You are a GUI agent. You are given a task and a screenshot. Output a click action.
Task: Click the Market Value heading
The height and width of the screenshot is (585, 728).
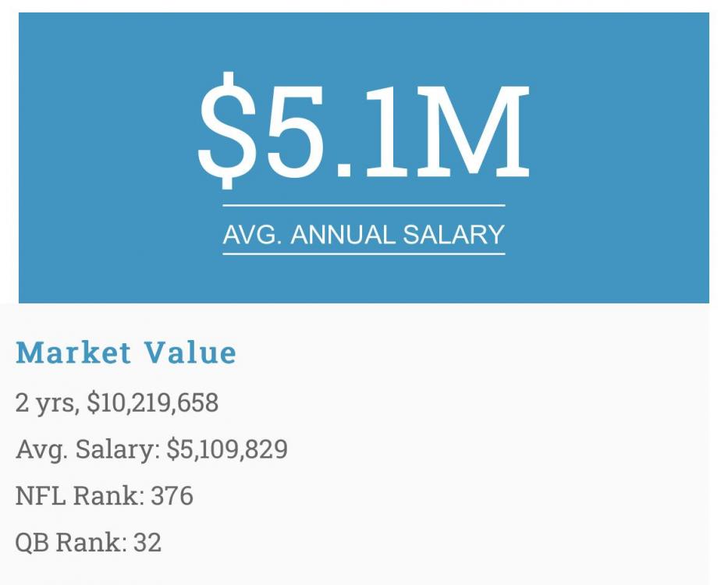point(126,353)
